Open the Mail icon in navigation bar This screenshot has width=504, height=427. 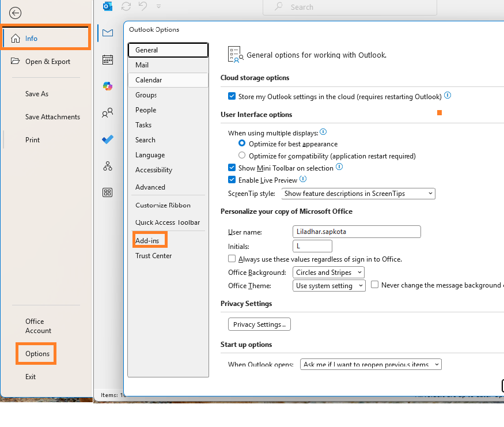[108, 32]
